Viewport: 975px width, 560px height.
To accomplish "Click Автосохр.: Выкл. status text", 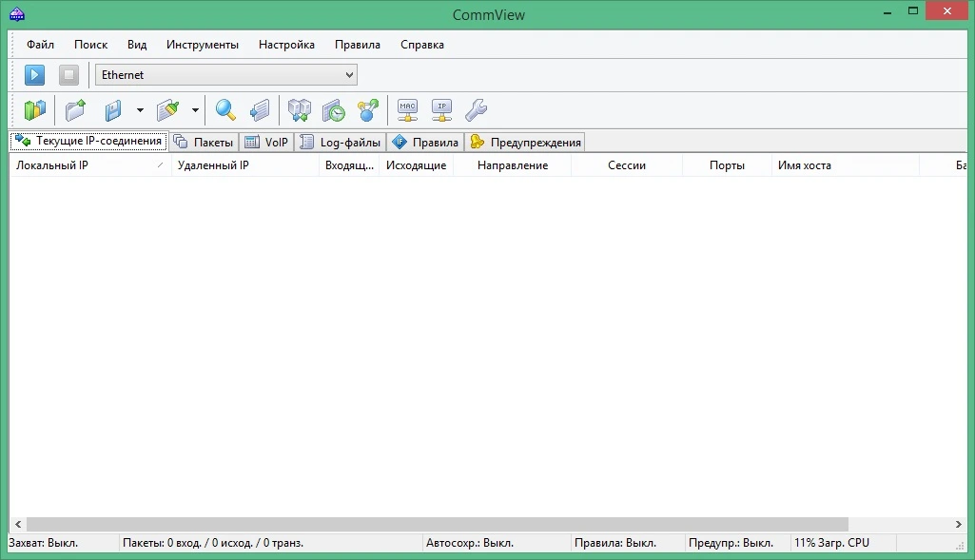I will coord(470,543).
